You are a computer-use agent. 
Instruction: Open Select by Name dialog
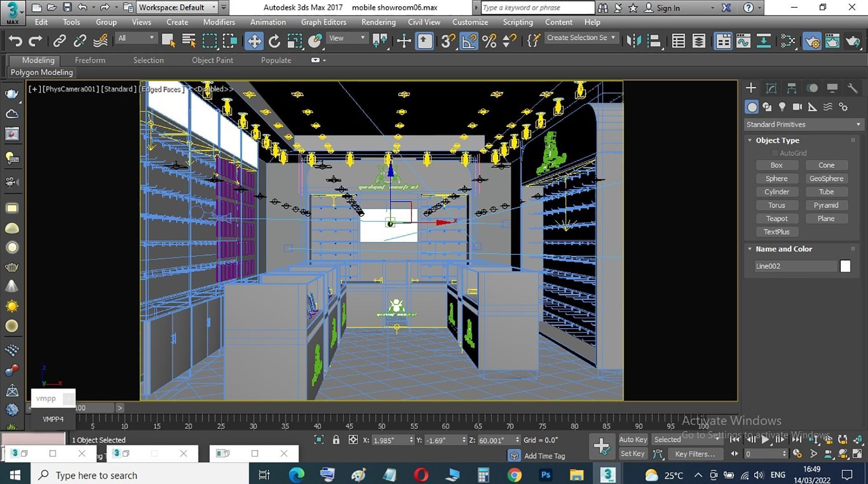click(x=189, y=41)
